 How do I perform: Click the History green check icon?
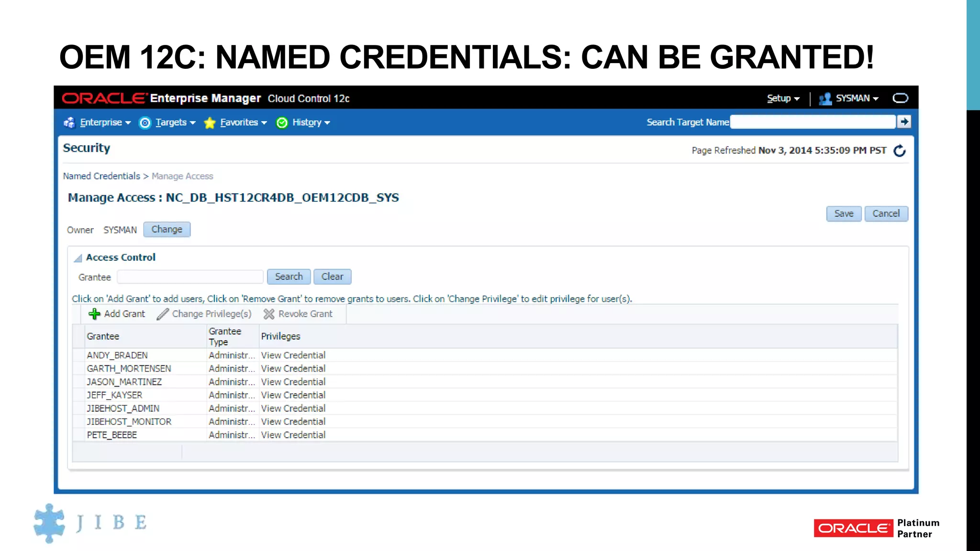click(282, 123)
